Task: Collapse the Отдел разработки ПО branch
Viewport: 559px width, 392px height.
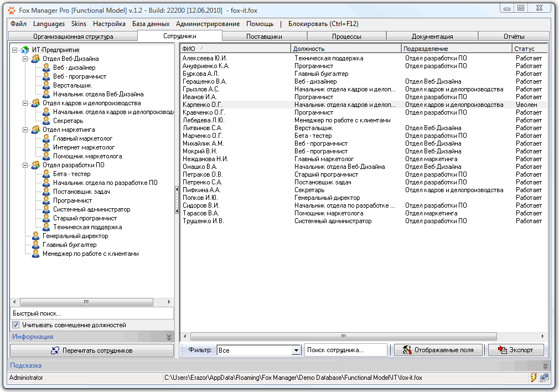Action: click(x=25, y=165)
